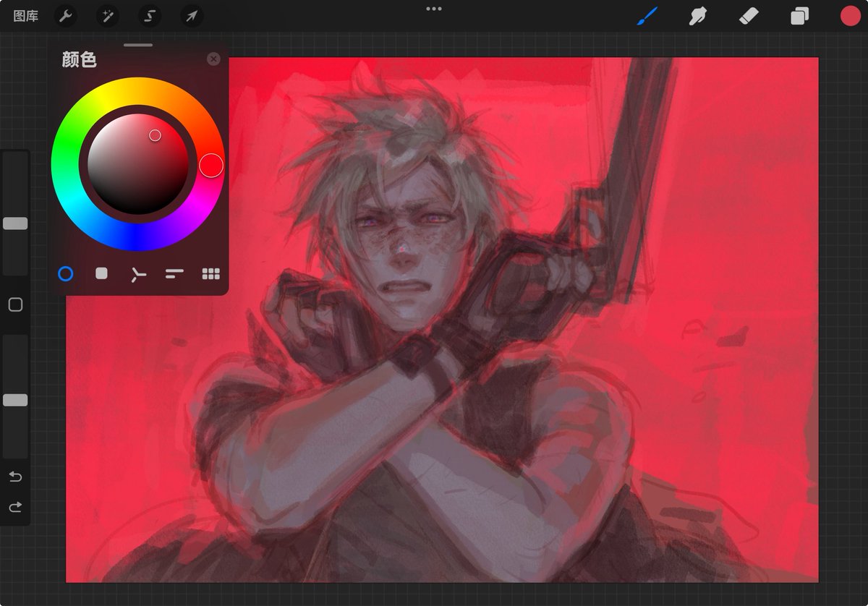
Task: Click the saturation picker reticle in disc
Action: 155,135
